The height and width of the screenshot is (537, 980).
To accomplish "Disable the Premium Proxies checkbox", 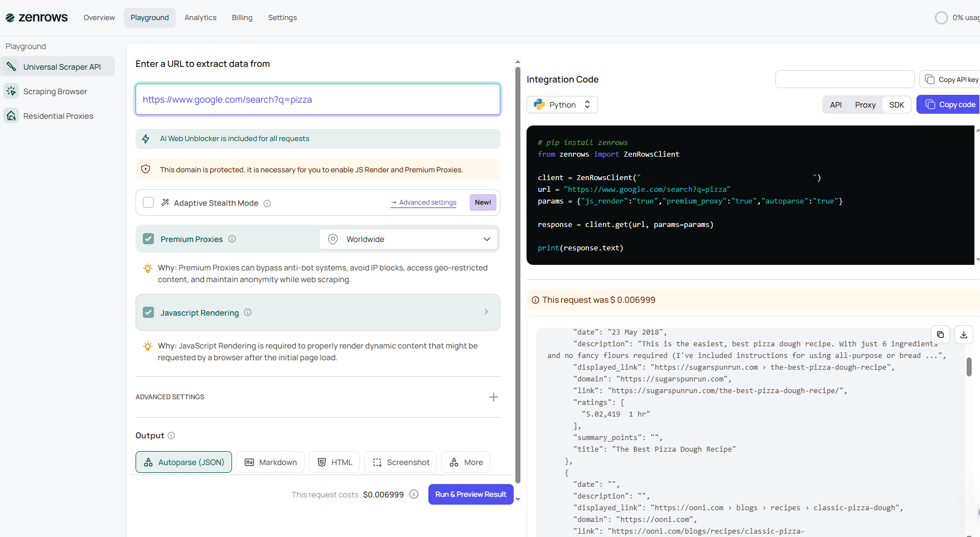I will [148, 239].
